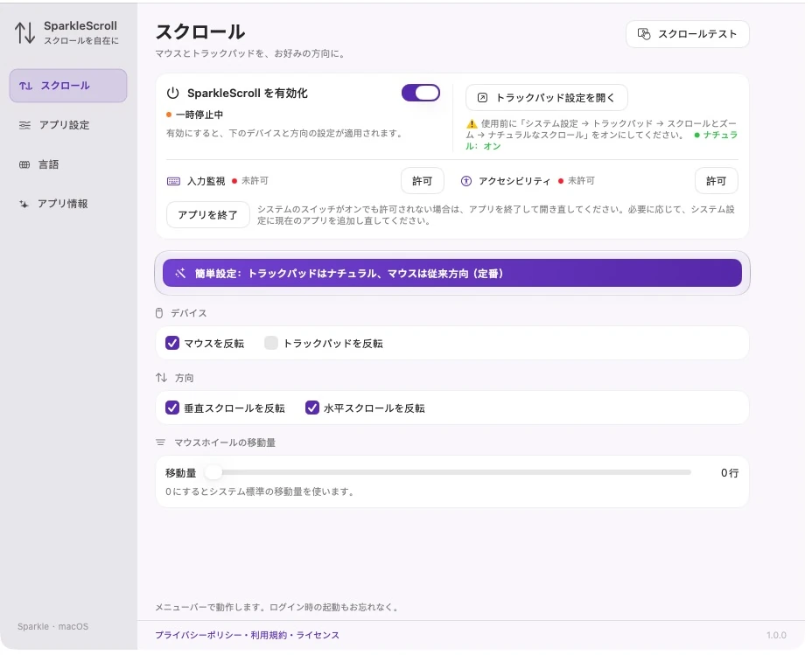Click 許可 for 入力監視
Image resolution: width=812 pixels, height=655 pixels.
(x=423, y=181)
